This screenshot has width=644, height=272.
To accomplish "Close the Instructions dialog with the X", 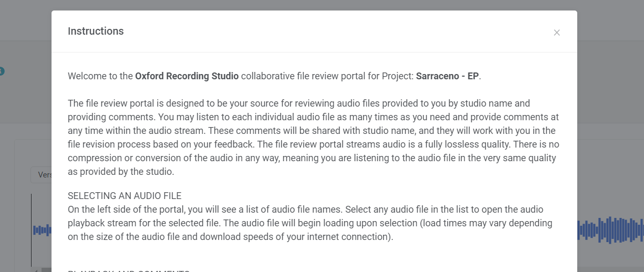I will tap(557, 33).
